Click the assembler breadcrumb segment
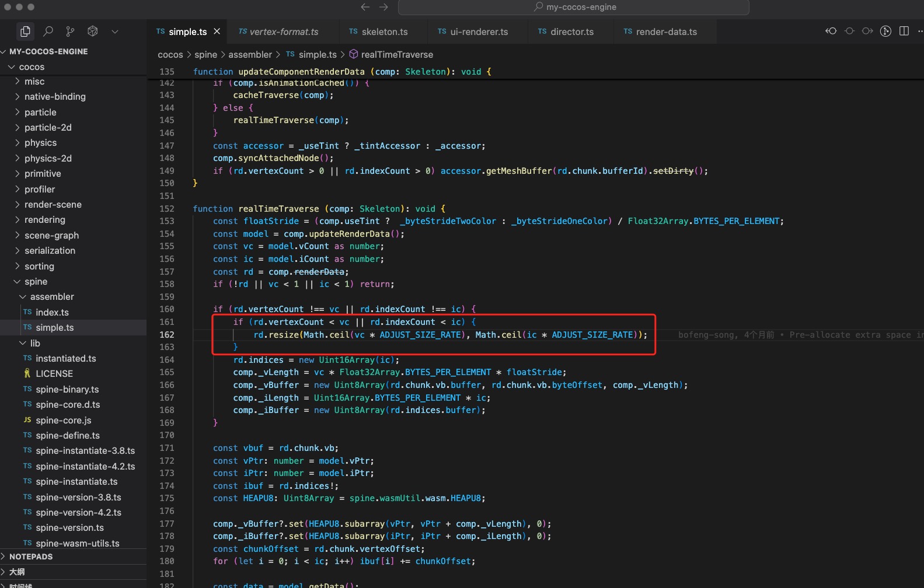Screen dimensions: 924x588 pos(250,55)
